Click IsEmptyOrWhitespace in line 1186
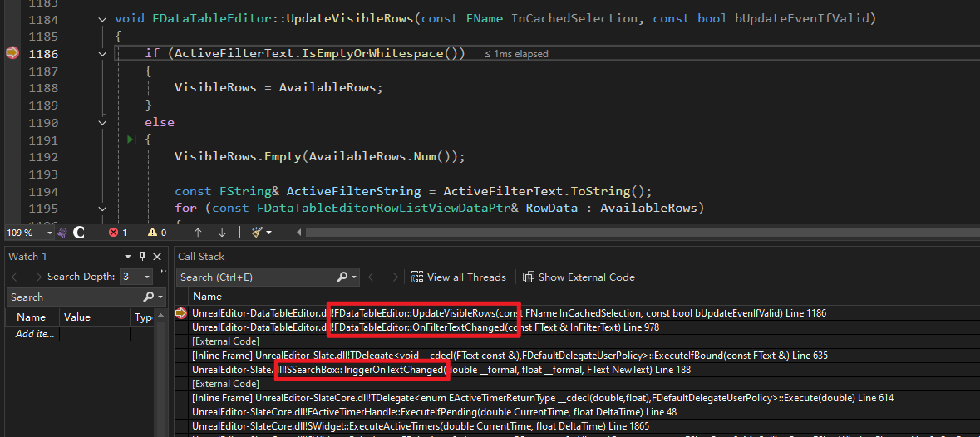 pyautogui.click(x=372, y=54)
